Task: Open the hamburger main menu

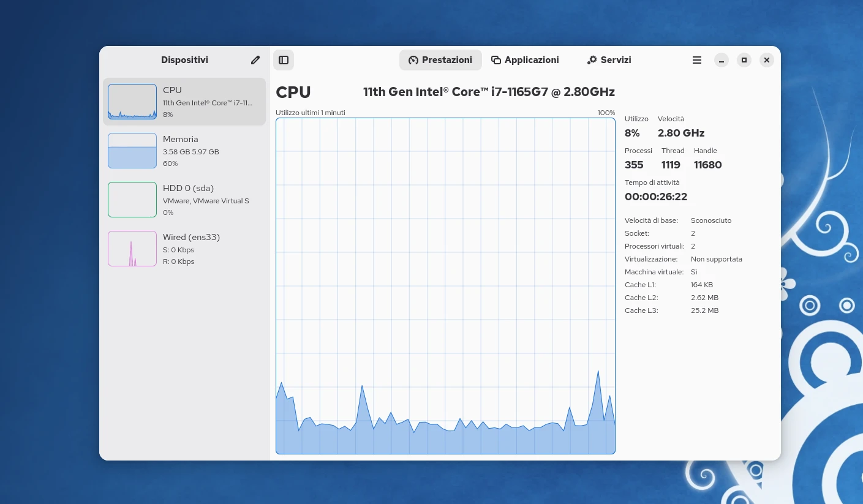Action: [697, 60]
